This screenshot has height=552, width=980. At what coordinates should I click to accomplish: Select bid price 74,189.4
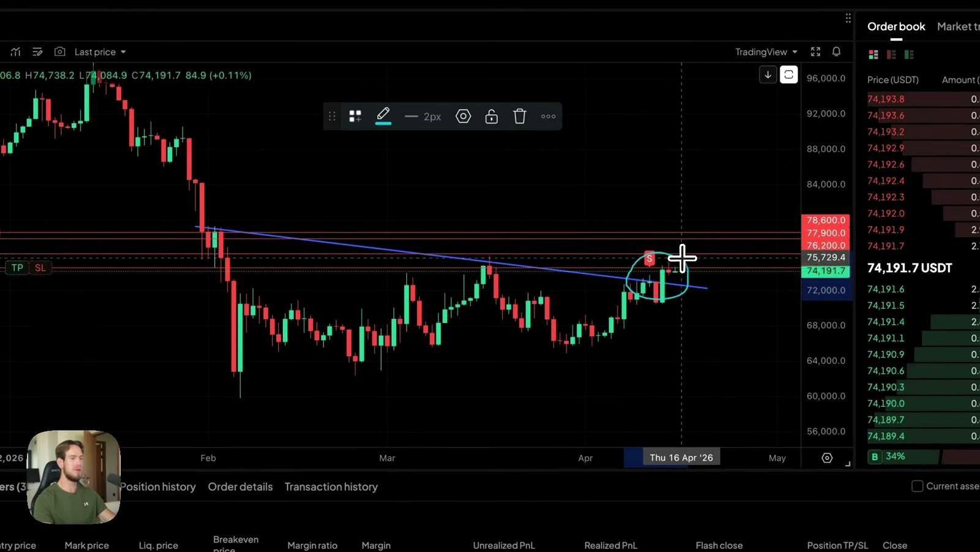[886, 436]
